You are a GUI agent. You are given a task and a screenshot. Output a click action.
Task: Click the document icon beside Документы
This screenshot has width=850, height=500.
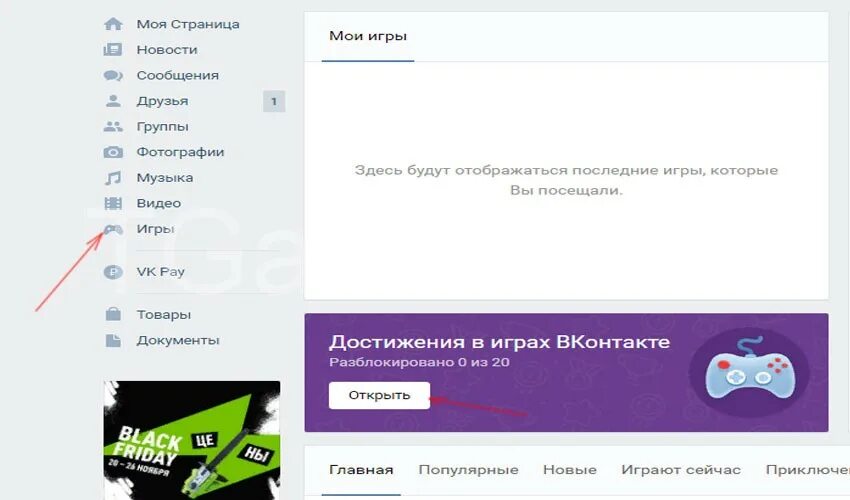pyautogui.click(x=113, y=340)
